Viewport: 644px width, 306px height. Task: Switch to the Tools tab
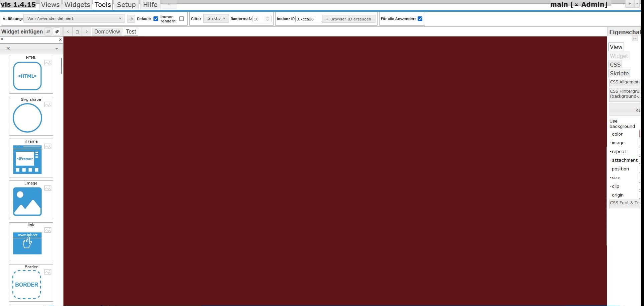[103, 5]
